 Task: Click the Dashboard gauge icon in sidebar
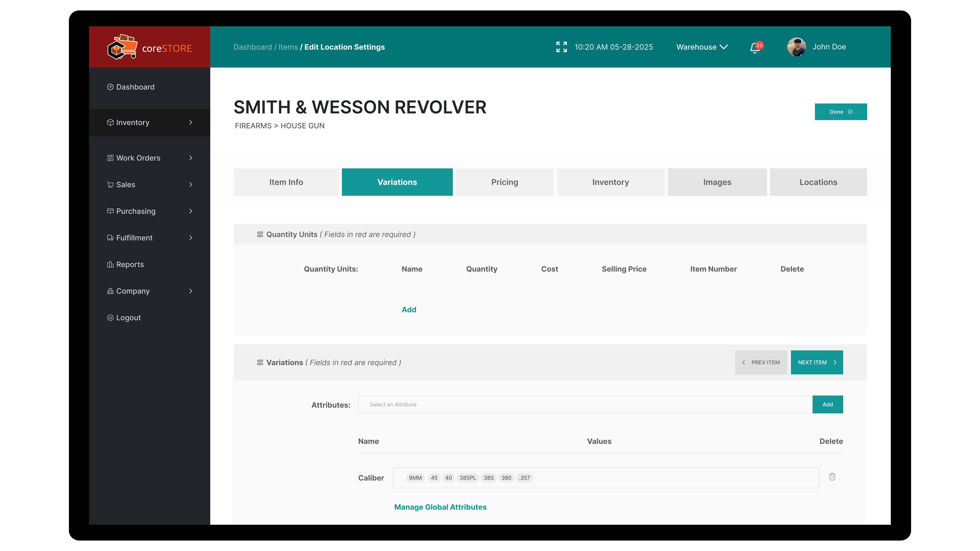pyautogui.click(x=110, y=87)
